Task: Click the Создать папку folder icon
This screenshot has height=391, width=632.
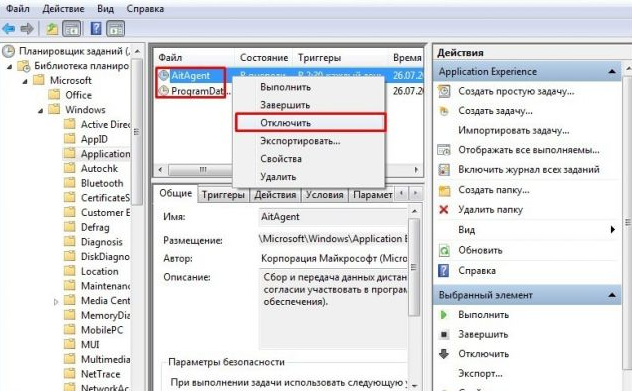Action: (x=444, y=190)
